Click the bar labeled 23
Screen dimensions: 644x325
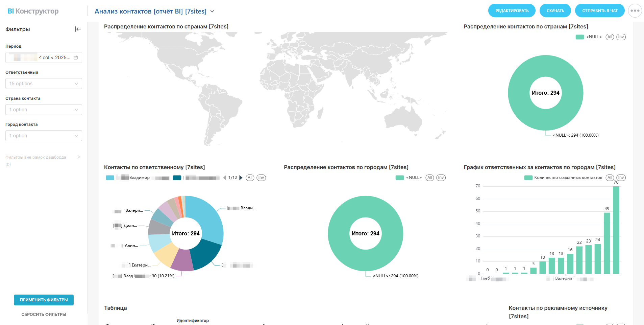(x=589, y=259)
